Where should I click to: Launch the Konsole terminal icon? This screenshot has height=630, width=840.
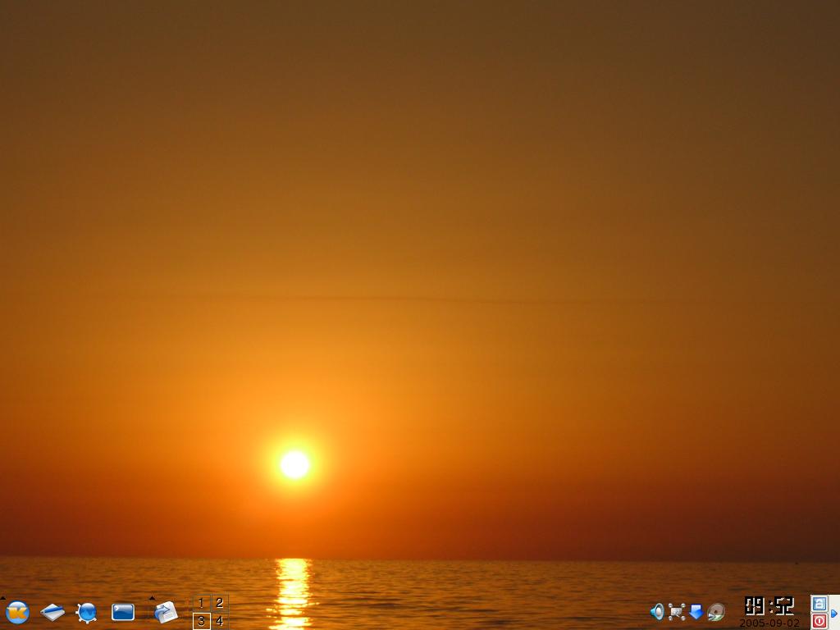tap(123, 612)
